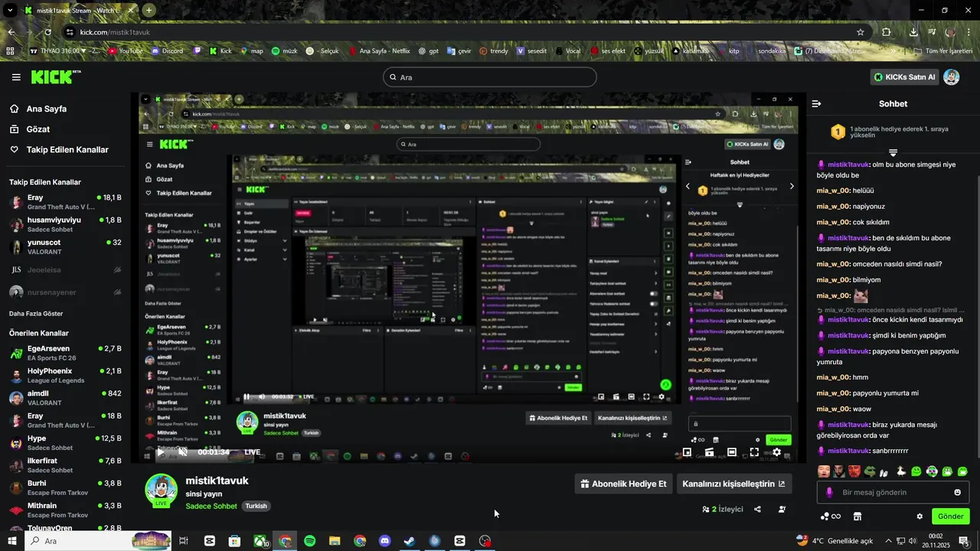
Task: Expand the pinned chat banner chevron
Action: pyautogui.click(x=893, y=154)
